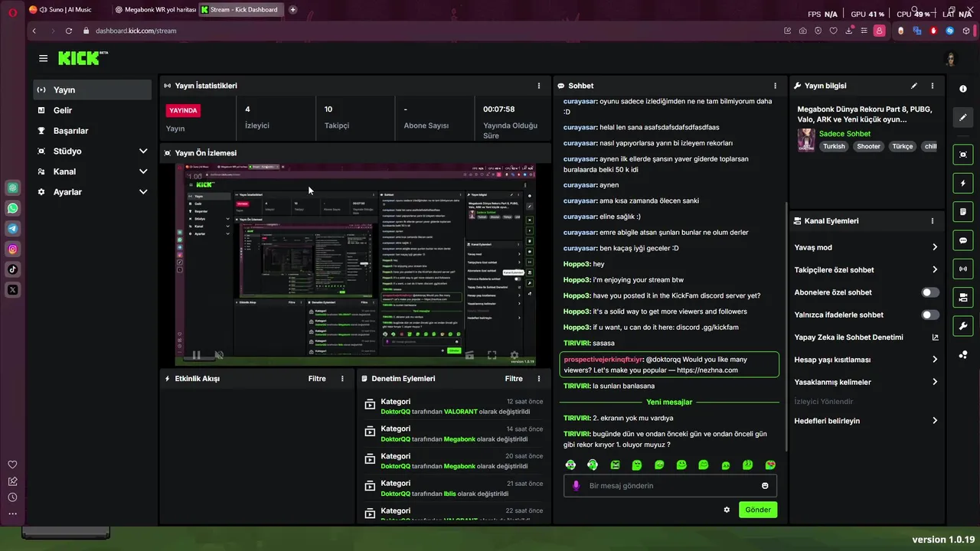Open a new browser tab
This screenshot has height=551, width=980.
click(x=292, y=10)
